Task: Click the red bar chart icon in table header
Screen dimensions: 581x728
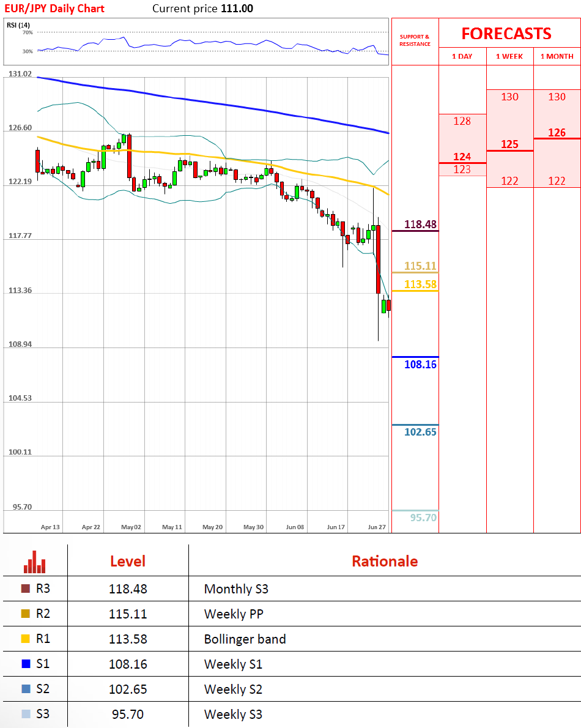Action: coord(35,562)
